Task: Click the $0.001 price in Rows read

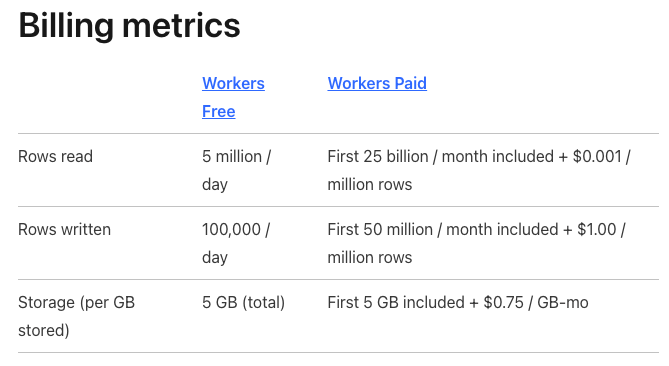Action: (x=597, y=157)
